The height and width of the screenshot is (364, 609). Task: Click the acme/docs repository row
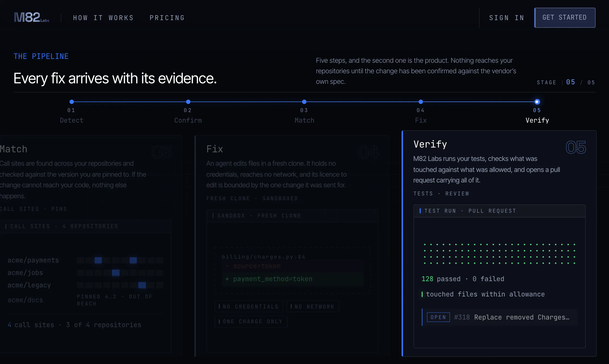[85, 300]
